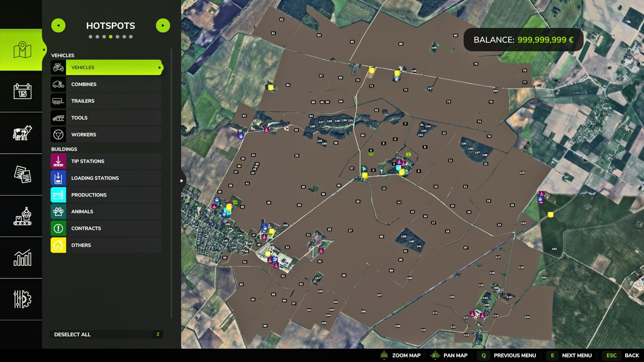Open the settings sliders gear icon

(22, 299)
